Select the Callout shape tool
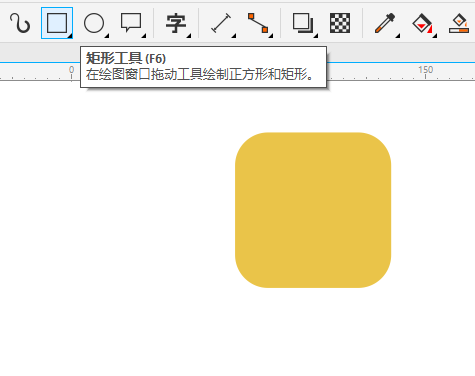The image size is (475, 376). (x=131, y=23)
